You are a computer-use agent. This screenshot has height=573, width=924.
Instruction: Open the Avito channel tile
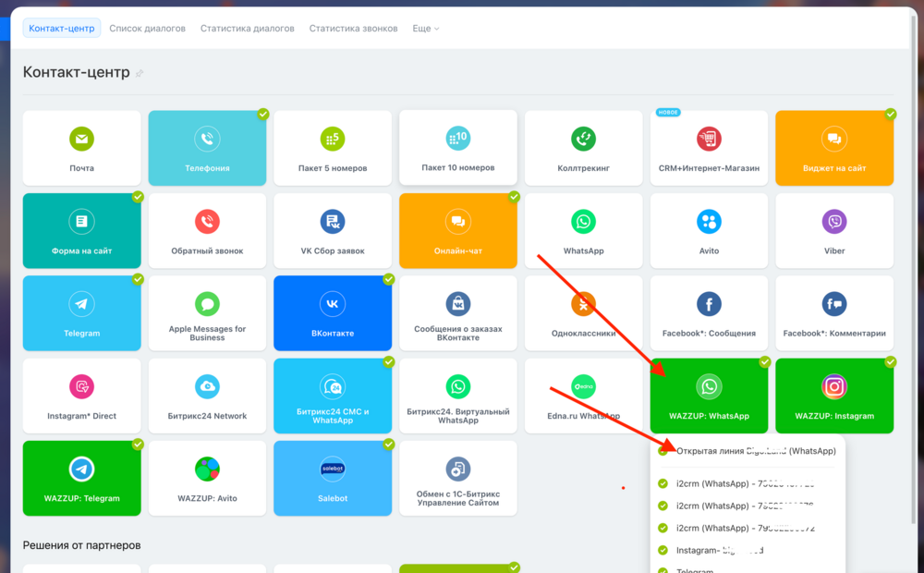pyautogui.click(x=710, y=230)
